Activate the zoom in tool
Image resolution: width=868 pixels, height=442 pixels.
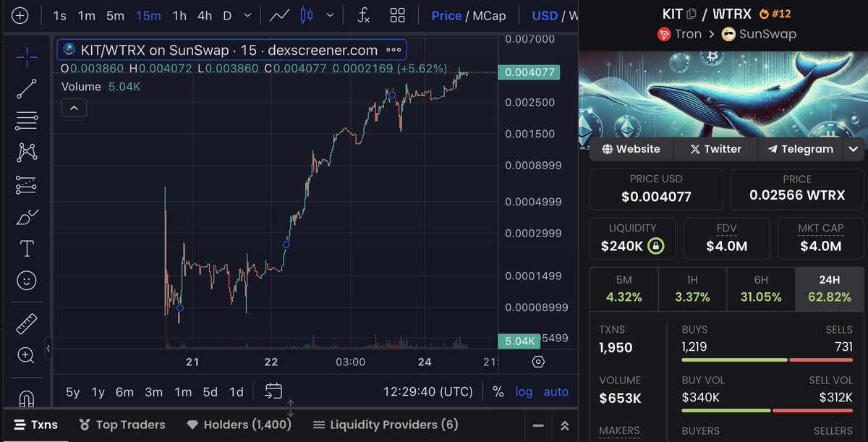point(27,355)
